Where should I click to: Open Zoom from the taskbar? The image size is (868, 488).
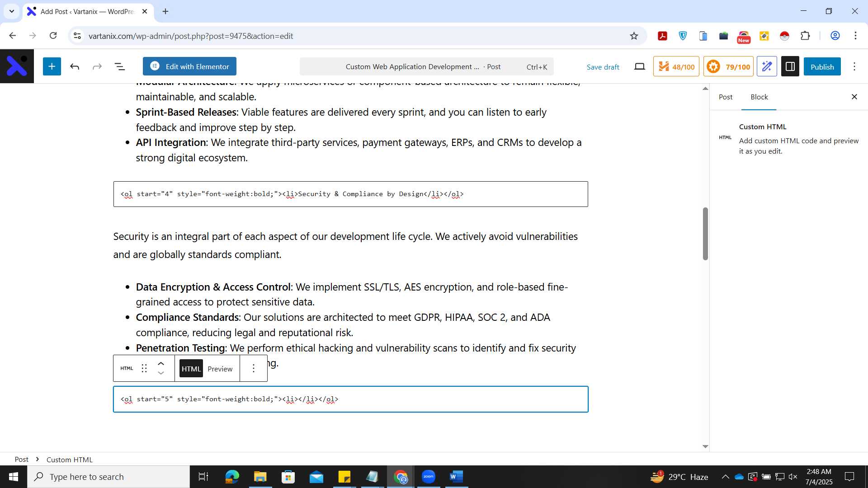(x=428, y=477)
